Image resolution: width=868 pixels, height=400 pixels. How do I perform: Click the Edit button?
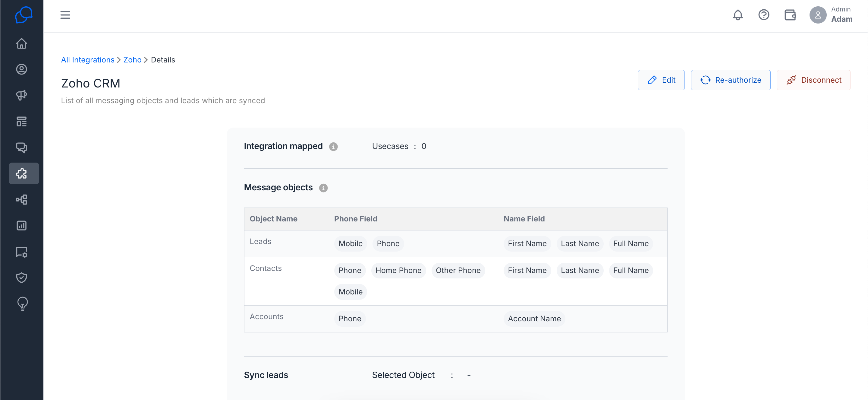[x=661, y=80]
